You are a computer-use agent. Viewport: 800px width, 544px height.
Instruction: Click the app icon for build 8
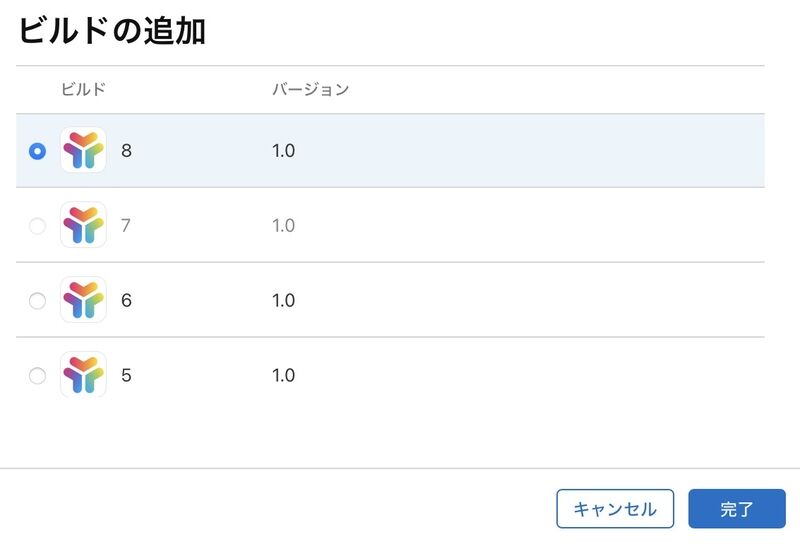click(83, 150)
